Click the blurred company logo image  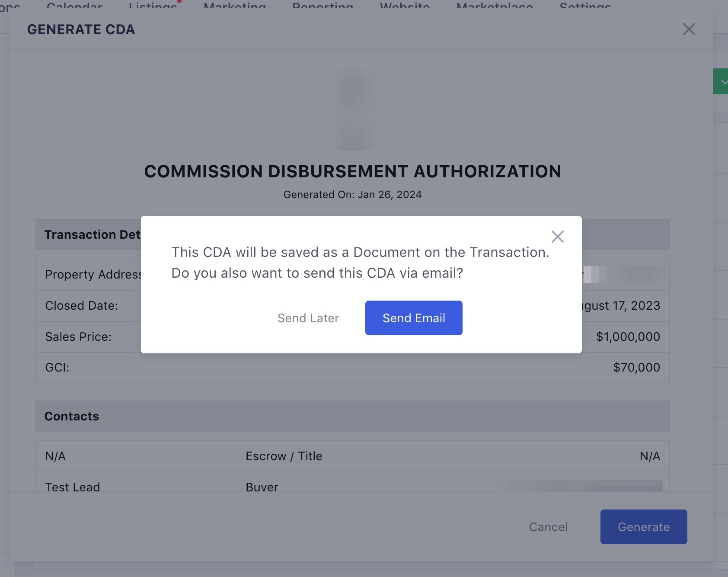[x=357, y=109]
